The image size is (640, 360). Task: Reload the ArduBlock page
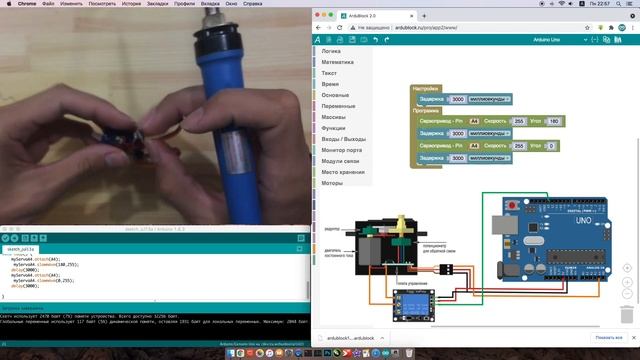tap(340, 28)
